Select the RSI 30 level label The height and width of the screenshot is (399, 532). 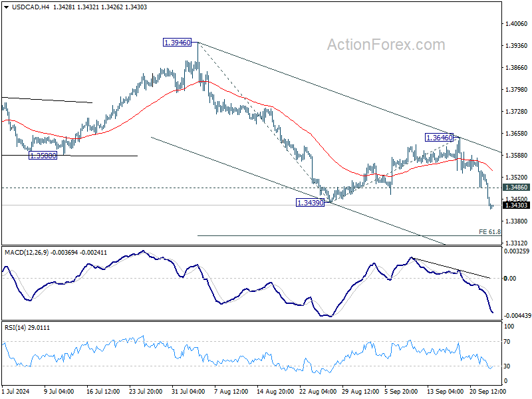tap(507, 366)
